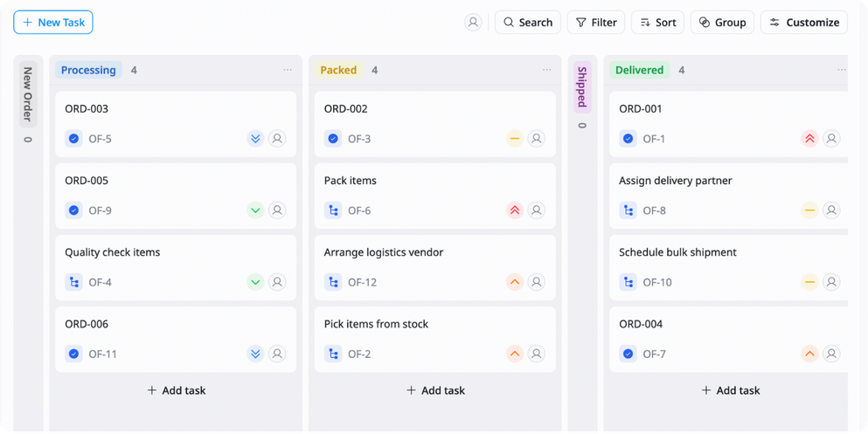Open the Group menu
Image resolution: width=868 pixels, height=434 pixels.
[x=722, y=23]
